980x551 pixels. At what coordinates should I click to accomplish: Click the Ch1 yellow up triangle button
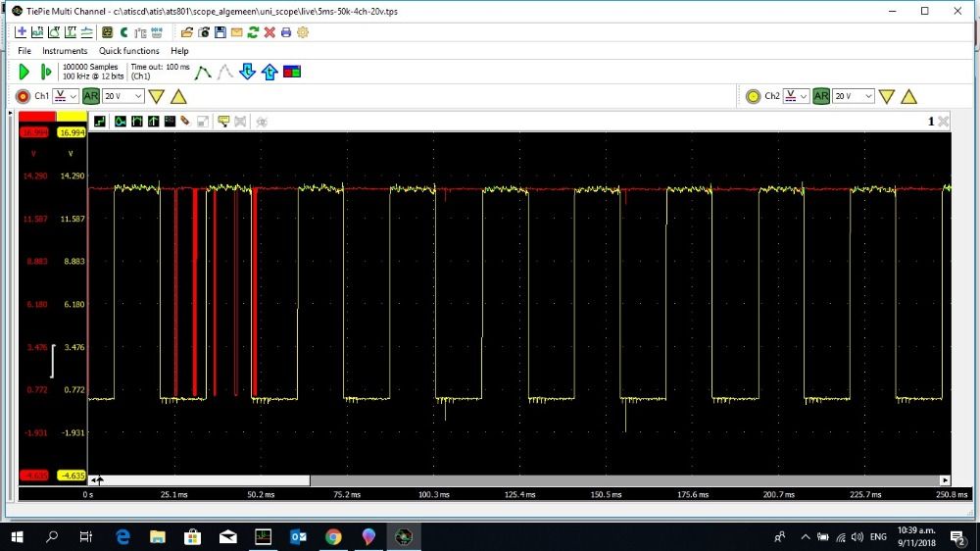tap(178, 96)
